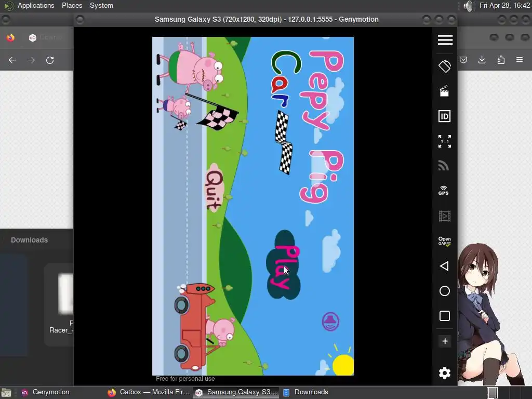The width and height of the screenshot is (532, 399).
Task: Open the Applications menu
Action: coord(36,5)
